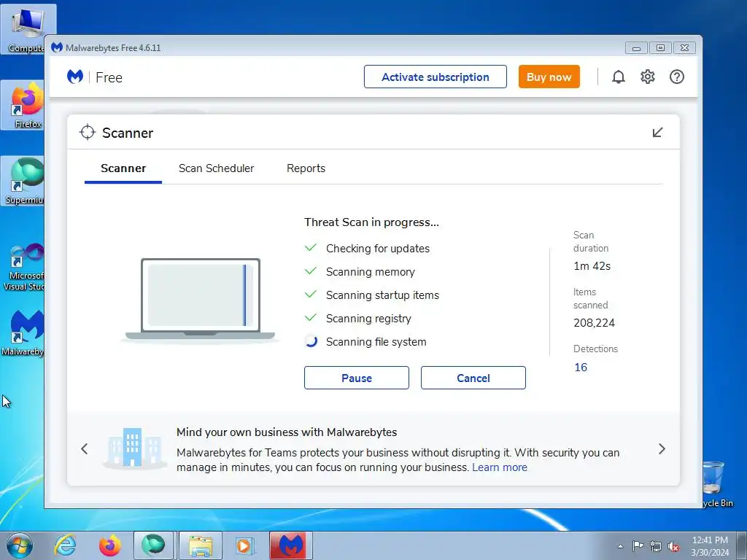Click the muted volume tray icon
Viewport: 747px width, 560px height.
(x=673, y=546)
